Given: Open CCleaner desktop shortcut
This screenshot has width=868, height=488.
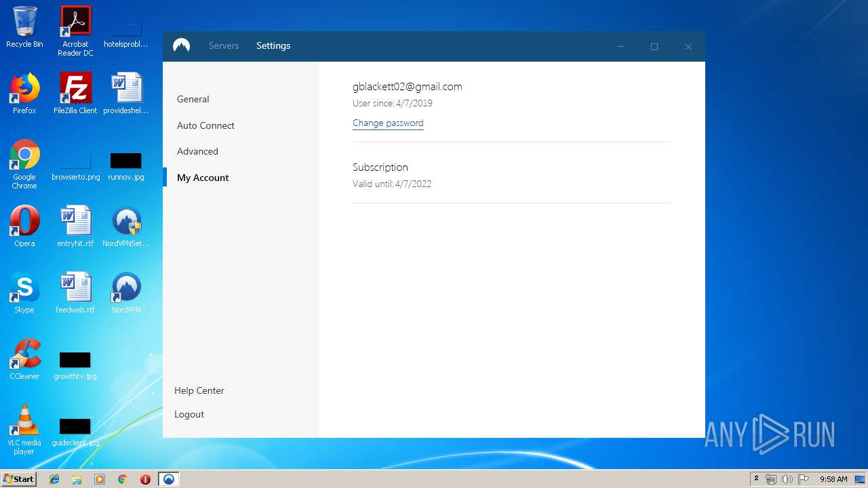Looking at the screenshot, I should click(x=24, y=359).
